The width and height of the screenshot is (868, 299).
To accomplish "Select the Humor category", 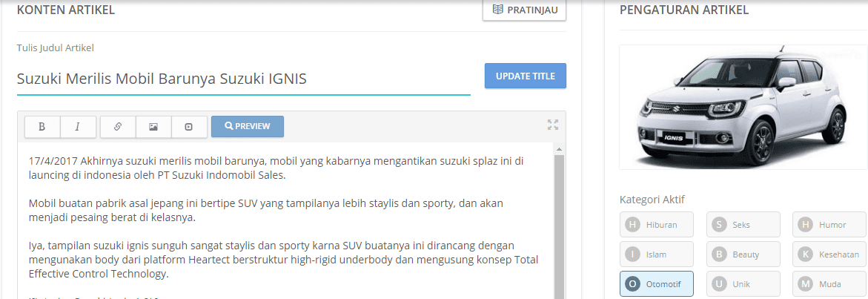I will click(x=829, y=224).
